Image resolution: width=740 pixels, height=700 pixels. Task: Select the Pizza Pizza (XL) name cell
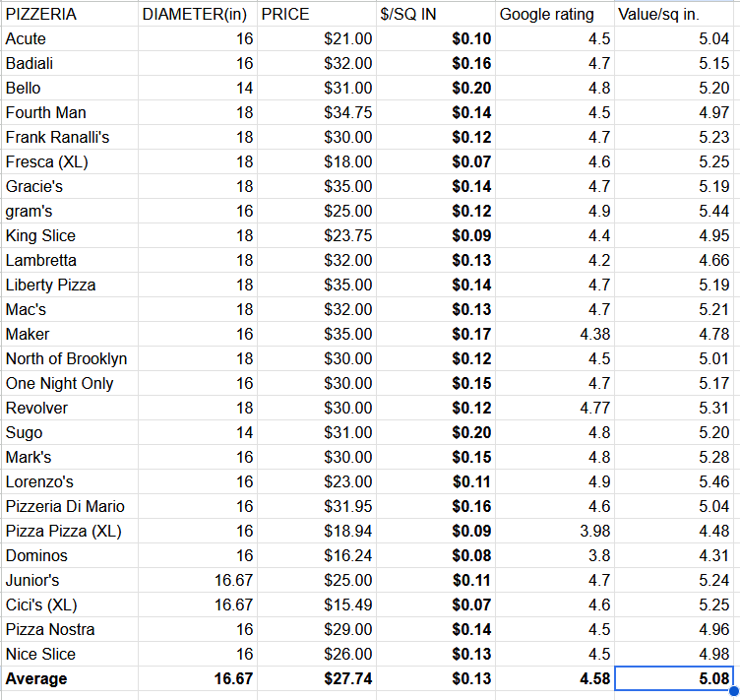click(69, 531)
